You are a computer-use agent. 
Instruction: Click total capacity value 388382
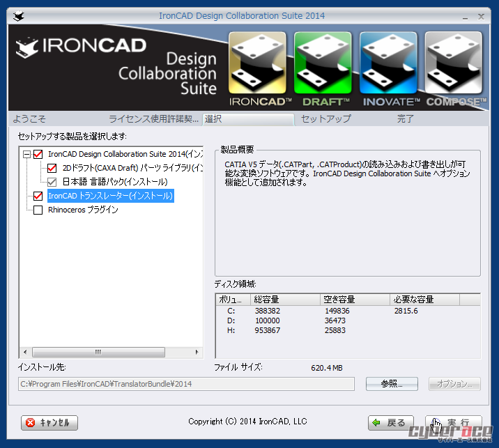point(268,311)
